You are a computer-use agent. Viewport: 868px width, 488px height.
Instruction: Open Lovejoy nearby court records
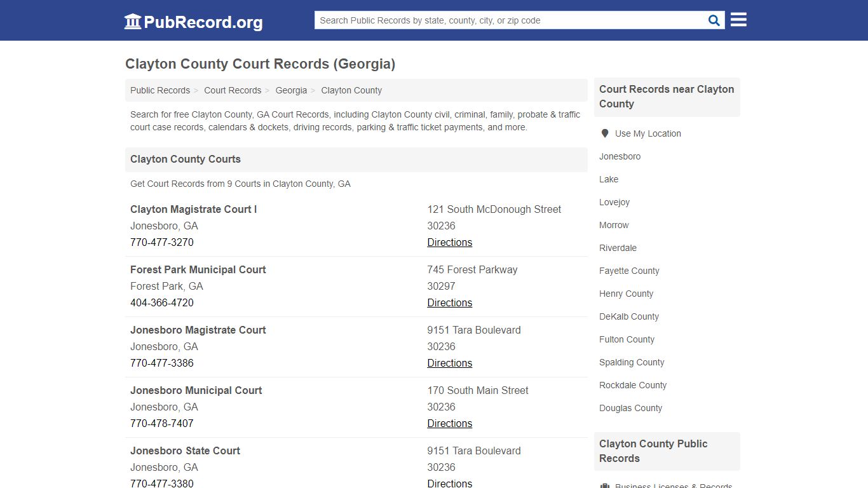tap(614, 202)
